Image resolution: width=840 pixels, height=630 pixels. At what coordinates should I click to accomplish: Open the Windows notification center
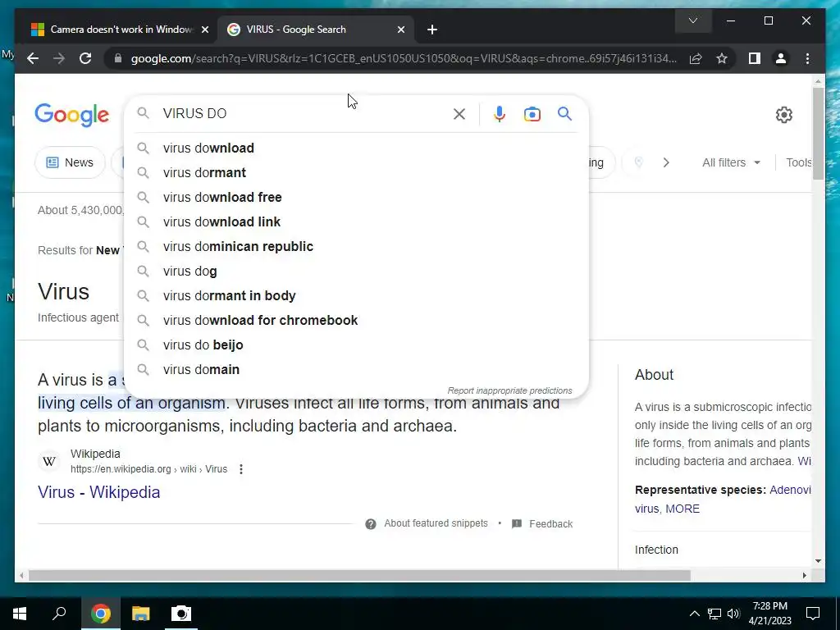813,614
